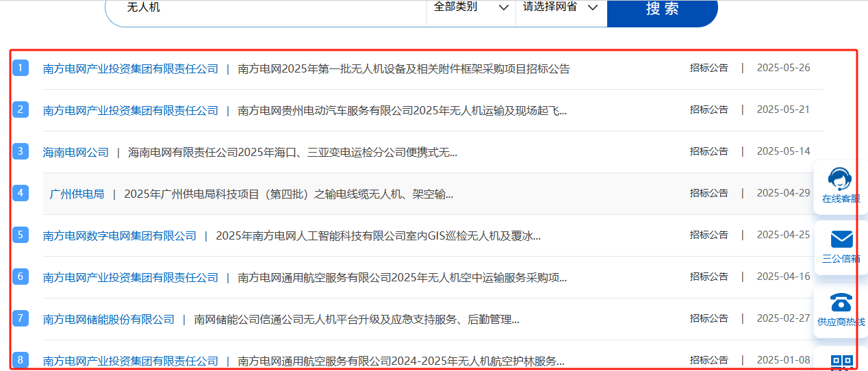Click 招标公告 label beside 2025-04-29
The height and width of the screenshot is (371, 868).
pos(709,193)
